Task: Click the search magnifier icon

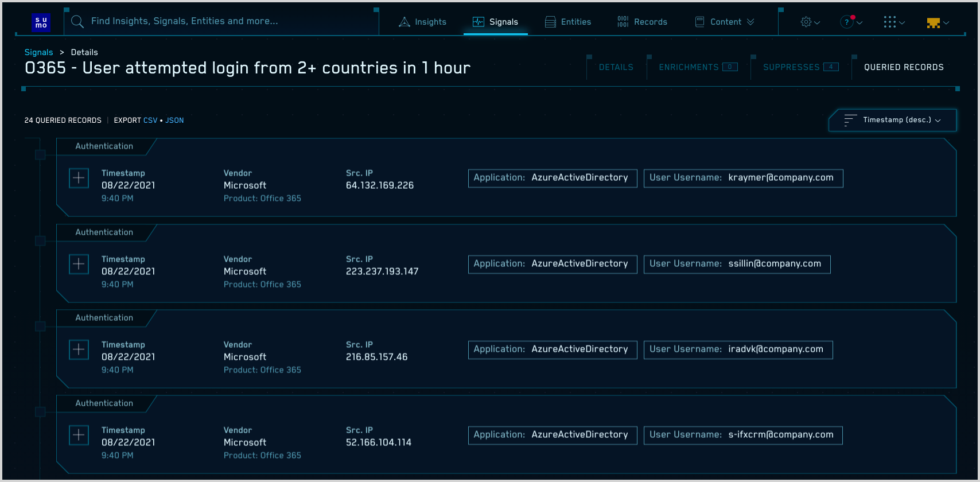Action: pos(77,22)
